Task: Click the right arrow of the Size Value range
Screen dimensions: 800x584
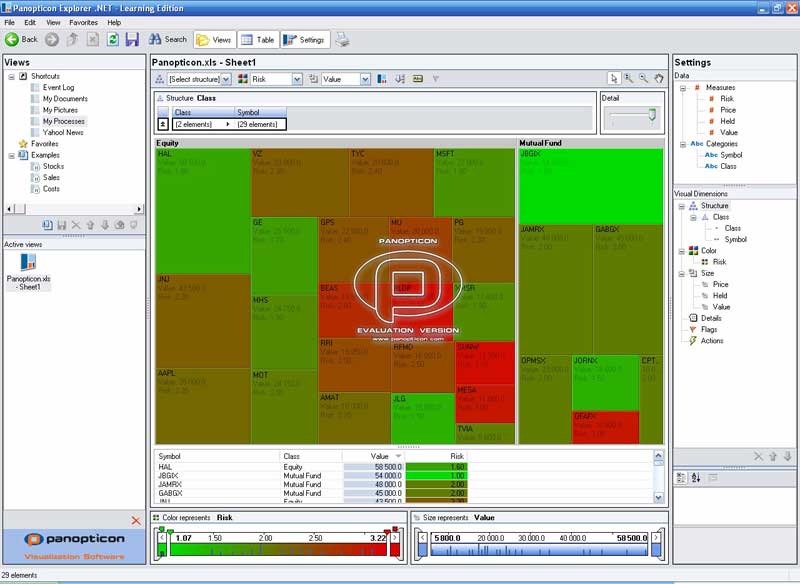Action: (x=657, y=537)
